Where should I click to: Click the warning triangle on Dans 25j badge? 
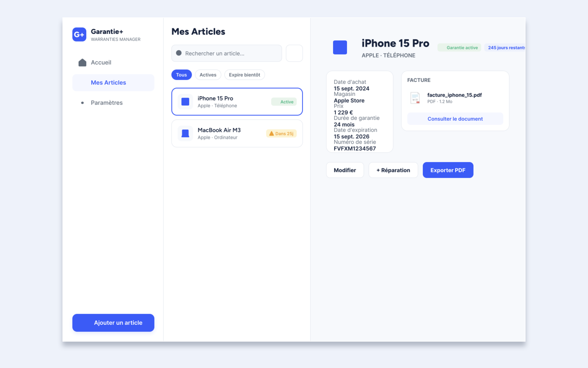click(271, 133)
